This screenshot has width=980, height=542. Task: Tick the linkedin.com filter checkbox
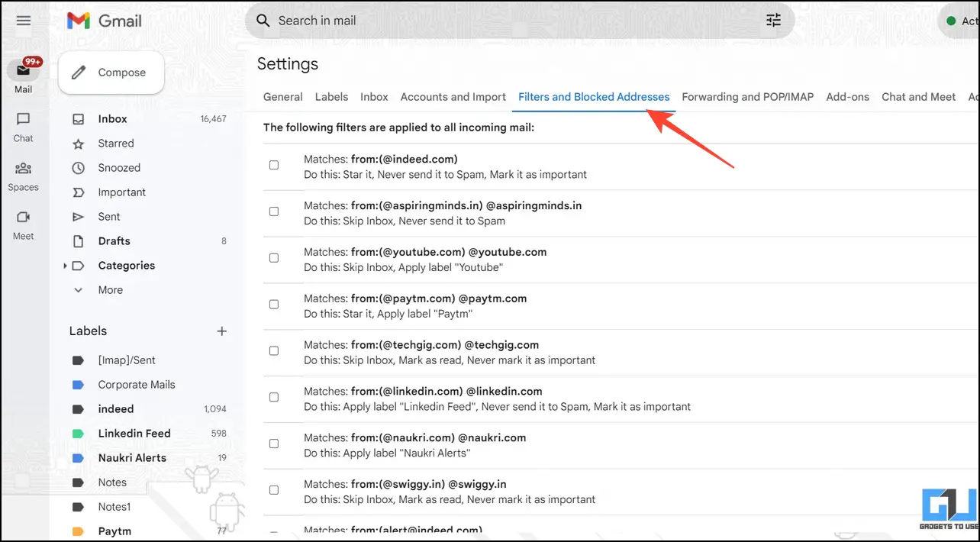[x=274, y=397]
